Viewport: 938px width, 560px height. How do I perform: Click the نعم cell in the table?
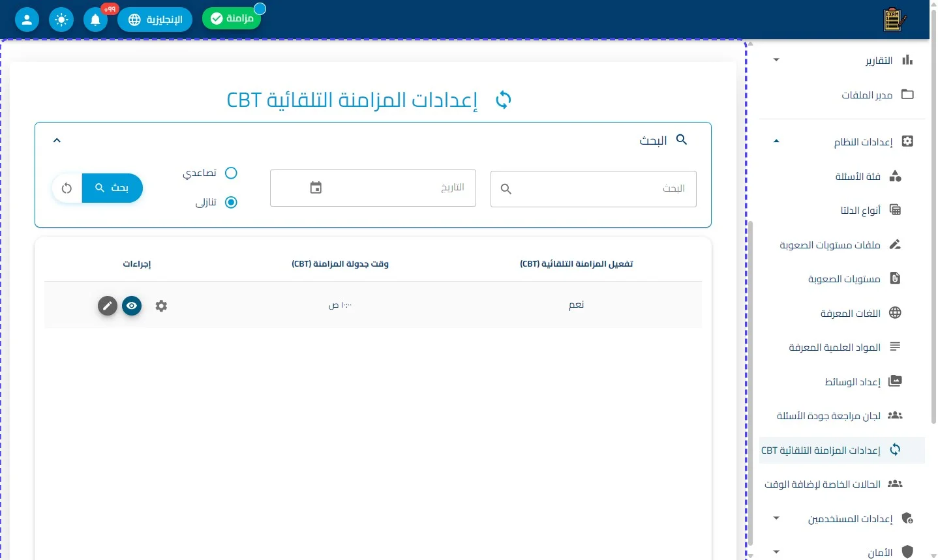(x=577, y=305)
